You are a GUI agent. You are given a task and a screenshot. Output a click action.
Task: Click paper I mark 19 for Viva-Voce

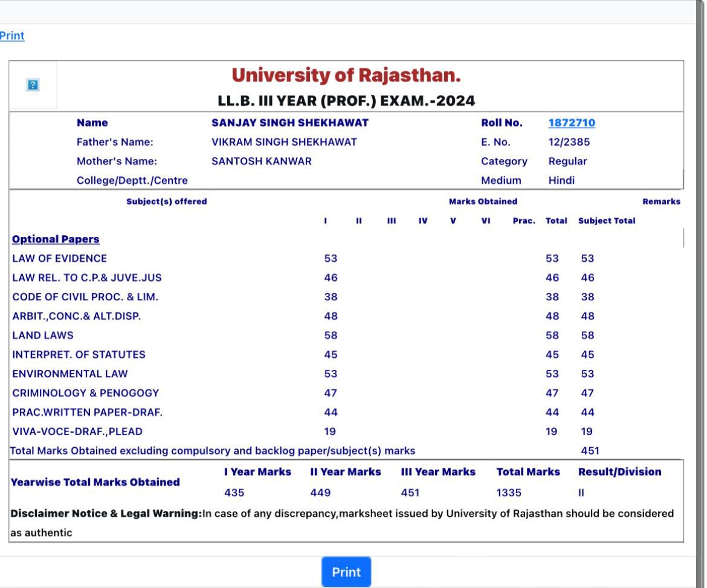pos(329,431)
